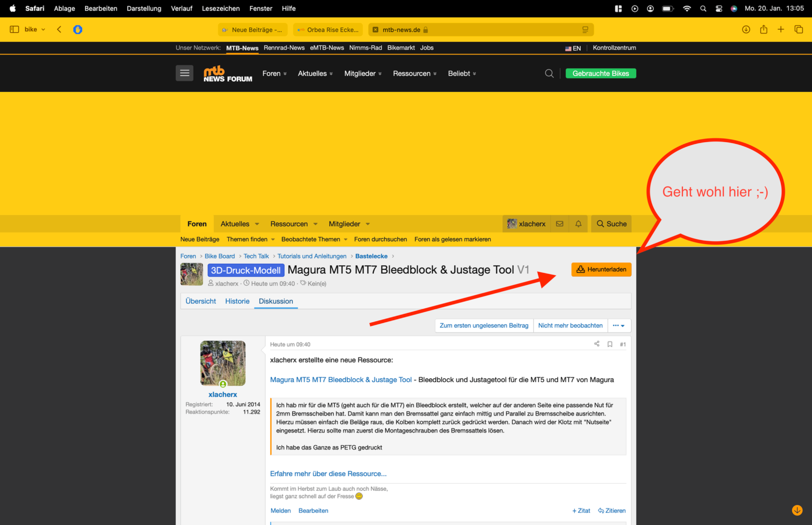This screenshot has width=812, height=525.
Task: Select the Diskussion tab
Action: tap(276, 301)
